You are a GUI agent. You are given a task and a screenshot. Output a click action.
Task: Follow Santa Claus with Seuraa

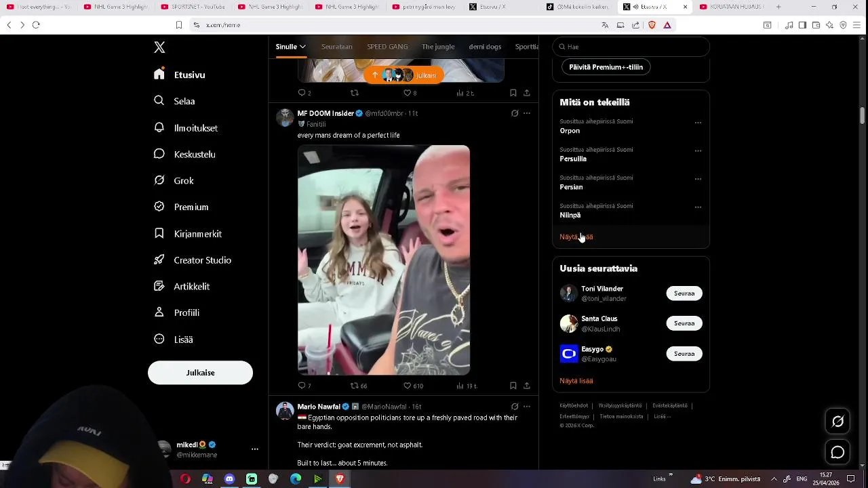(684, 323)
